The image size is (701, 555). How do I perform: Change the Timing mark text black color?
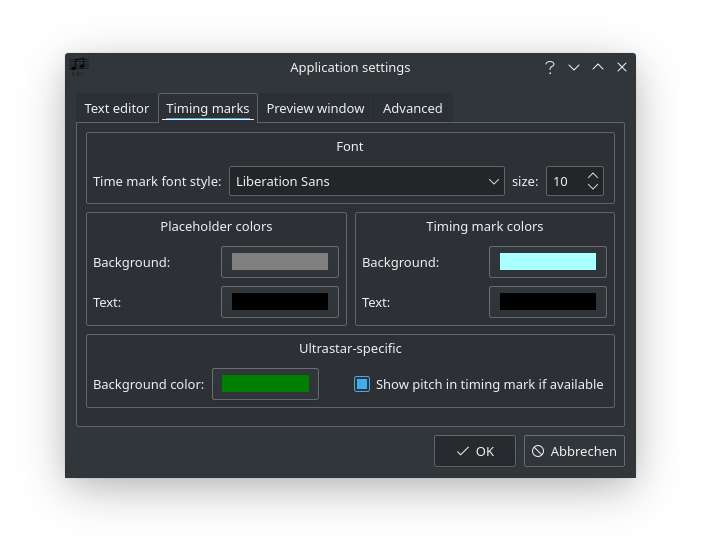[548, 302]
